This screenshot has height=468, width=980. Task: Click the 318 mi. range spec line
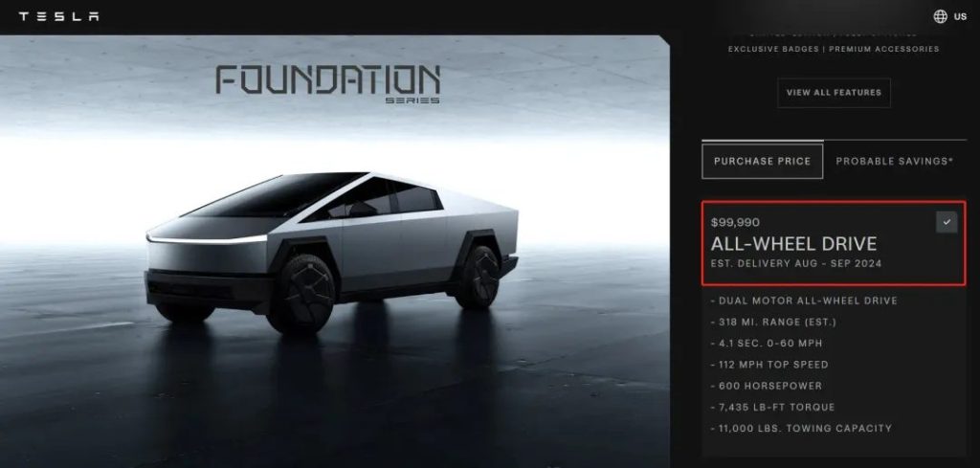coord(773,323)
